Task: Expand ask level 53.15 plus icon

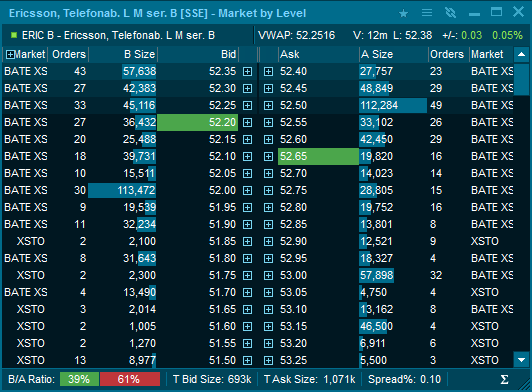Action: click(268, 326)
